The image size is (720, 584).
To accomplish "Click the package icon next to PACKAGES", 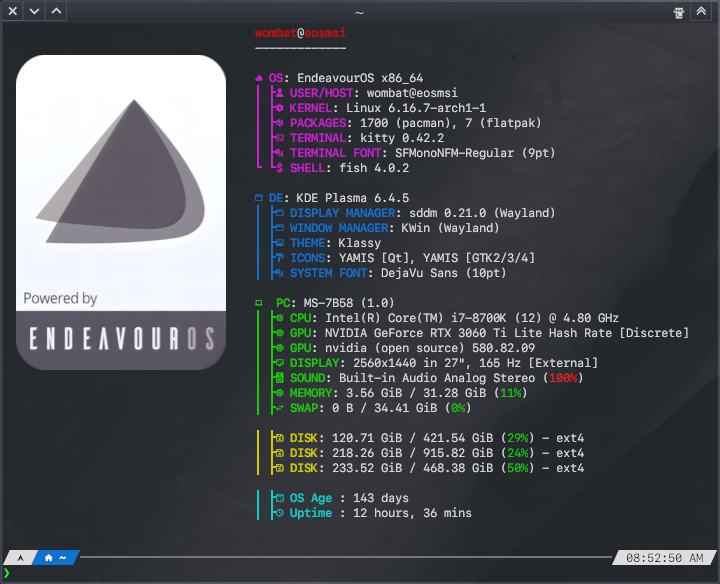I will pyautogui.click(x=279, y=123).
